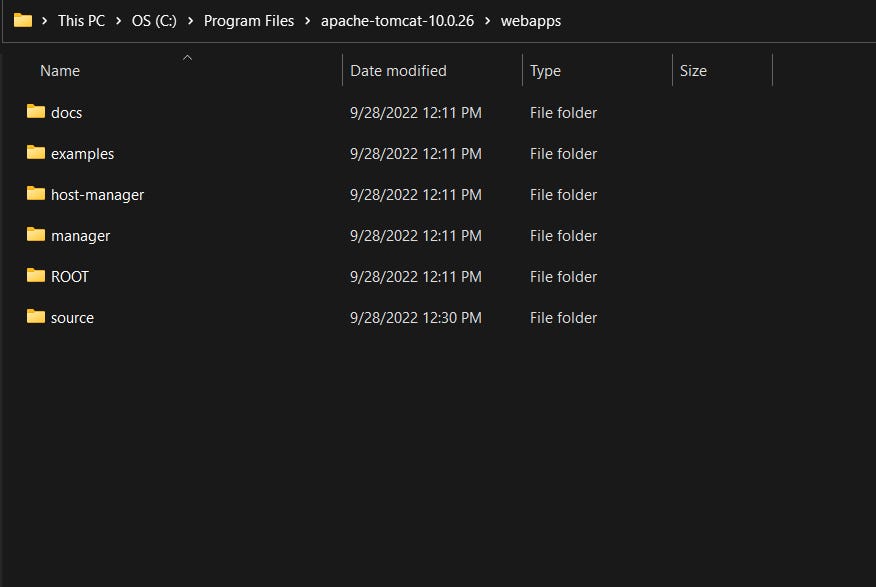Expand the chevron after Program Files
876x587 pixels.
pyautogui.click(x=307, y=21)
